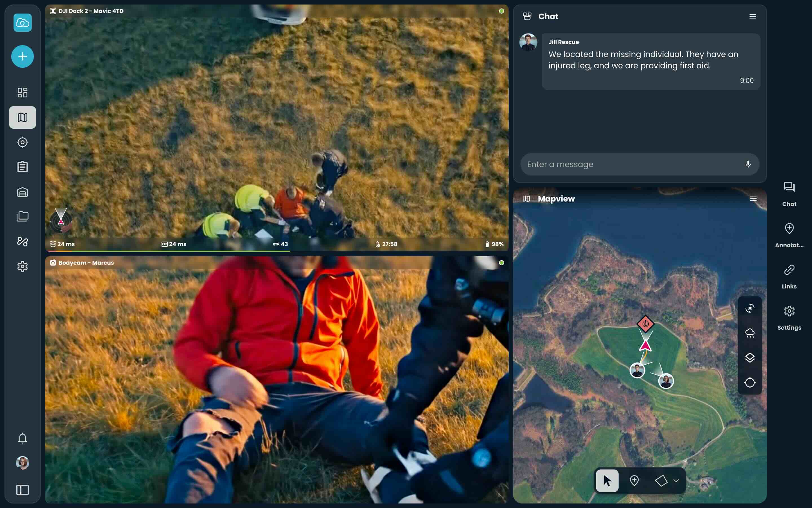Image resolution: width=812 pixels, height=508 pixels.
Task: Click the Mapview panel map icon
Action: [526, 199]
